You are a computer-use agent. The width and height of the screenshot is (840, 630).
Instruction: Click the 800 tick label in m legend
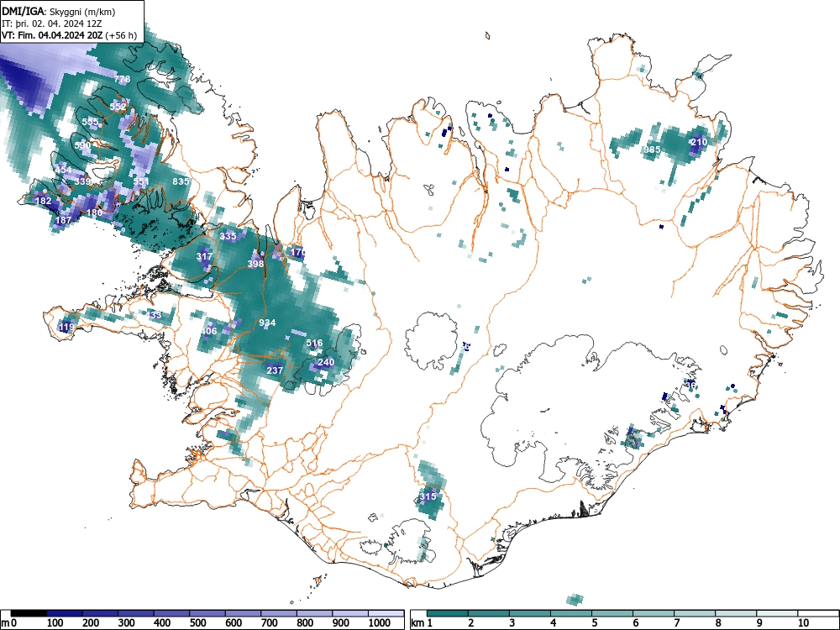(x=305, y=623)
